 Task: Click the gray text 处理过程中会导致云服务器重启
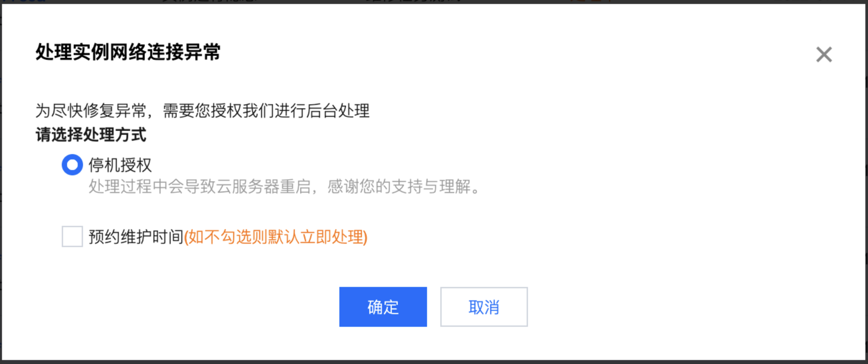point(200,186)
